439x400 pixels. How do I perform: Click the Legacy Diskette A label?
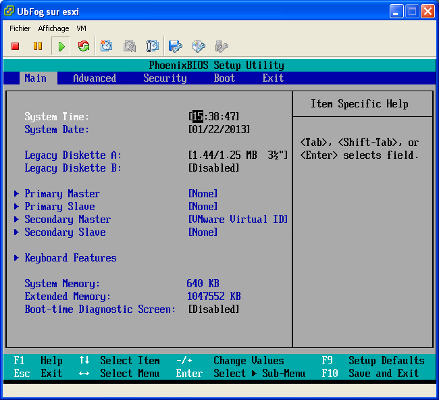(73, 155)
